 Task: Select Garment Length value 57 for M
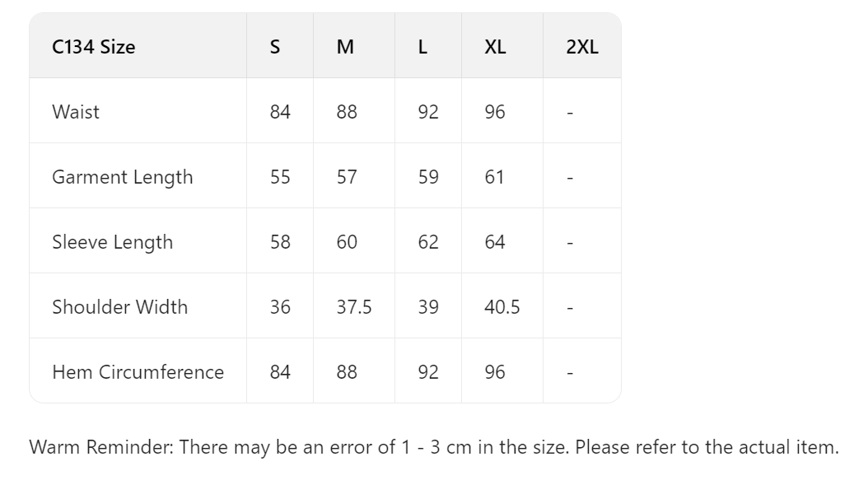click(347, 177)
